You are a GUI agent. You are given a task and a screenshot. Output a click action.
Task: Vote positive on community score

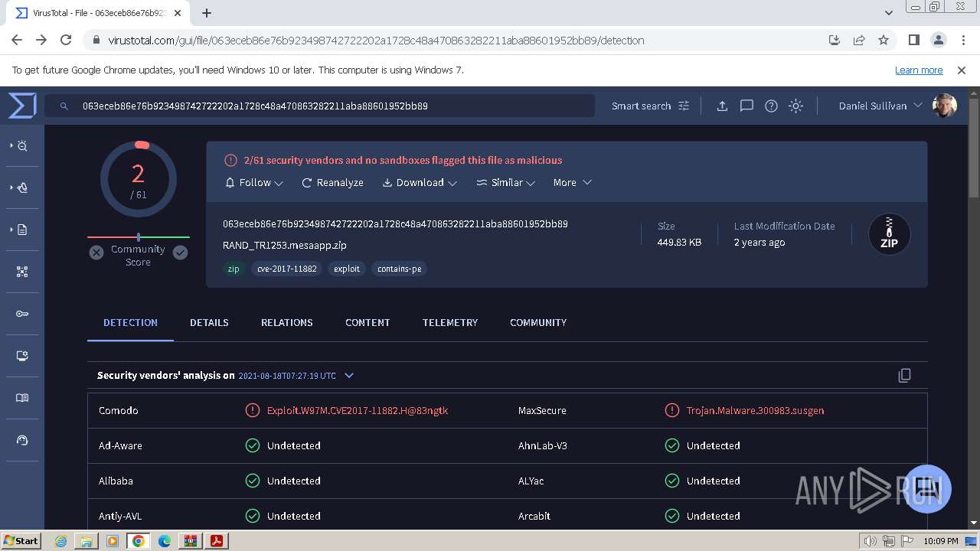tap(180, 253)
